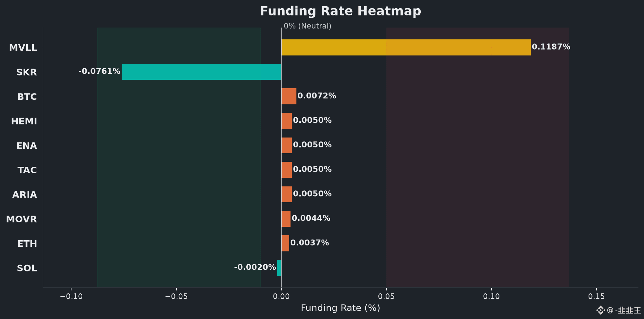Click the 0.0050% value in the HEMI row
The width and height of the screenshot is (644, 319).
(x=312, y=120)
